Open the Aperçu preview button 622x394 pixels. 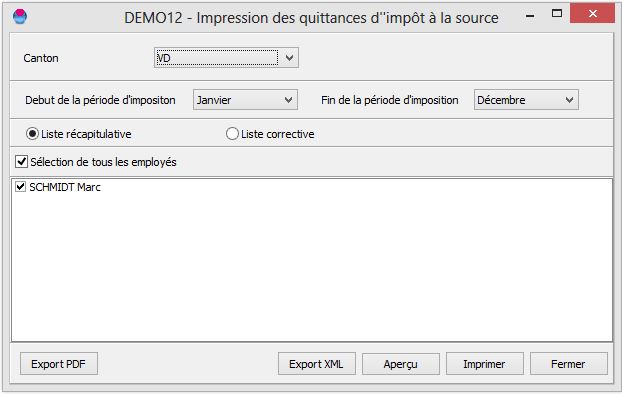click(401, 364)
